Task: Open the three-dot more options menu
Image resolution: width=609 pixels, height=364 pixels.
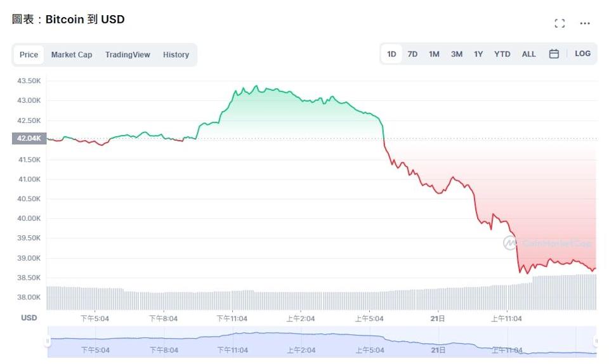Action: pyautogui.click(x=585, y=23)
